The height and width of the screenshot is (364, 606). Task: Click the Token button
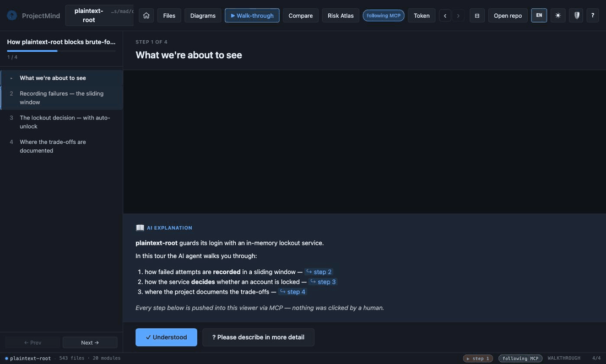(421, 15)
